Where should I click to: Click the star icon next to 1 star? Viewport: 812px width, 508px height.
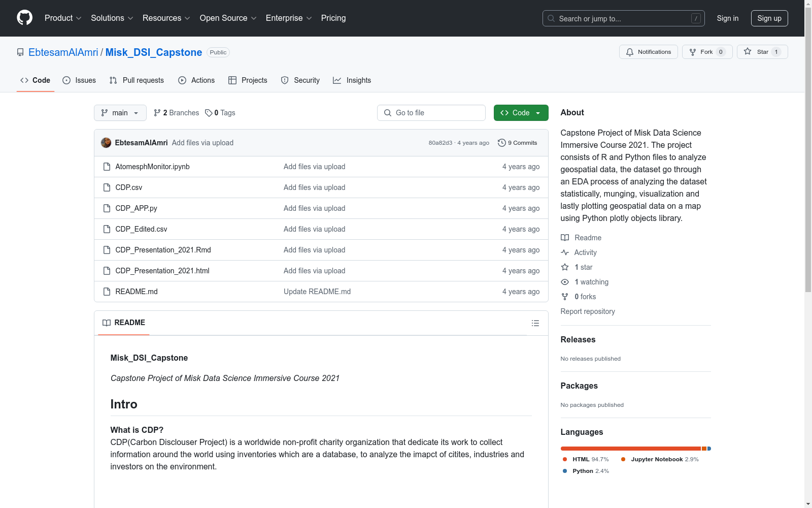click(565, 267)
